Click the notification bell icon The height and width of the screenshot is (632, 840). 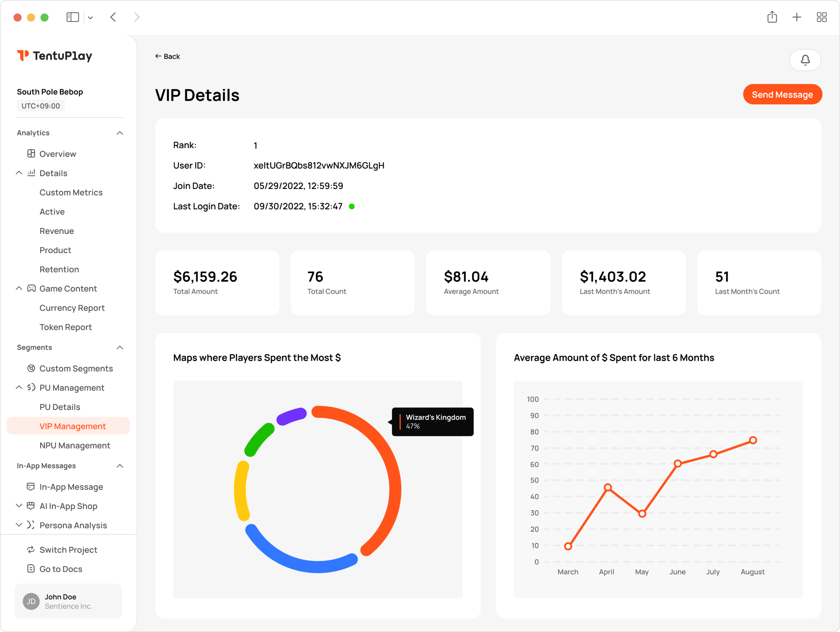[805, 60]
